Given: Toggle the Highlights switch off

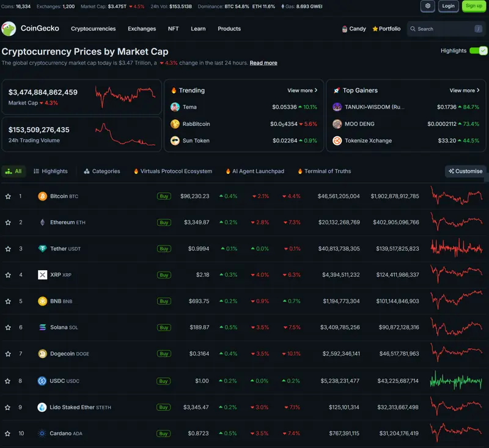Looking at the screenshot, I should (x=479, y=51).
